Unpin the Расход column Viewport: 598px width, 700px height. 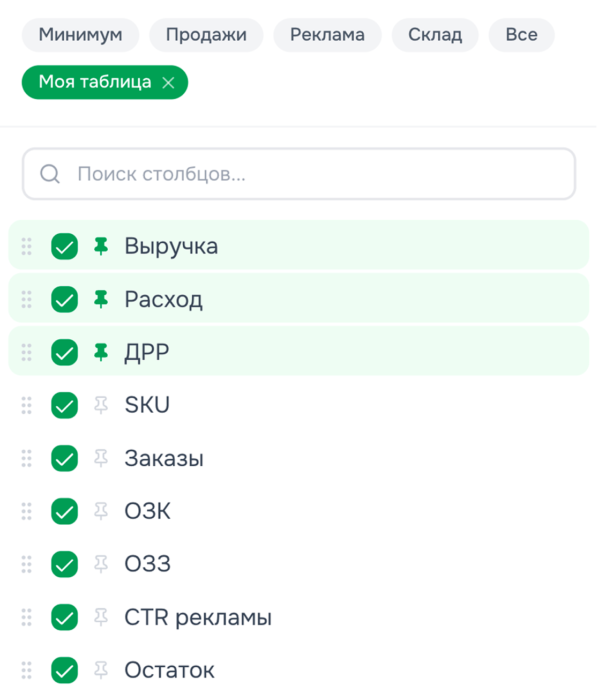pyautogui.click(x=102, y=299)
